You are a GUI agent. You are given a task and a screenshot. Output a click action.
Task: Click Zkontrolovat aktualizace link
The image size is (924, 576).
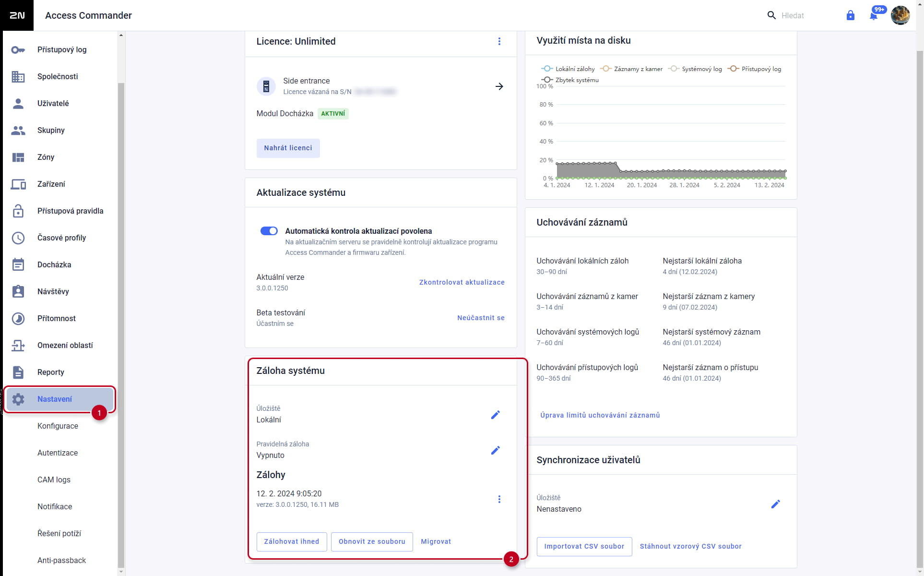[462, 282]
